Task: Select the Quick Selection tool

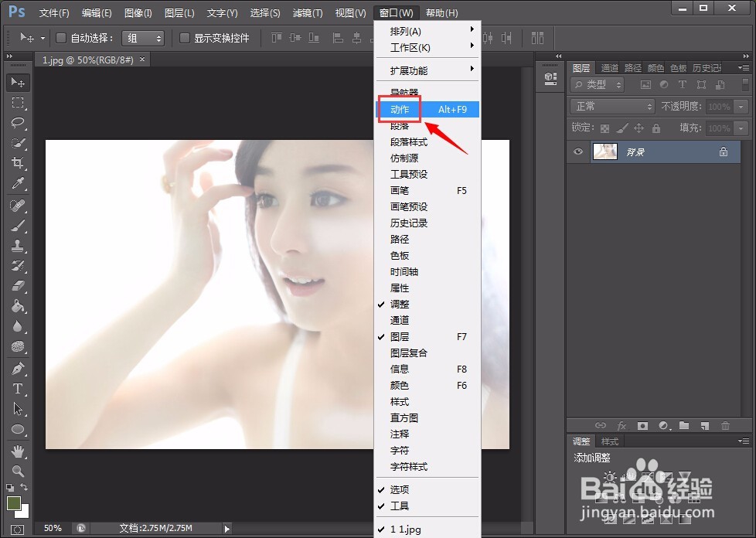Action: (18, 143)
